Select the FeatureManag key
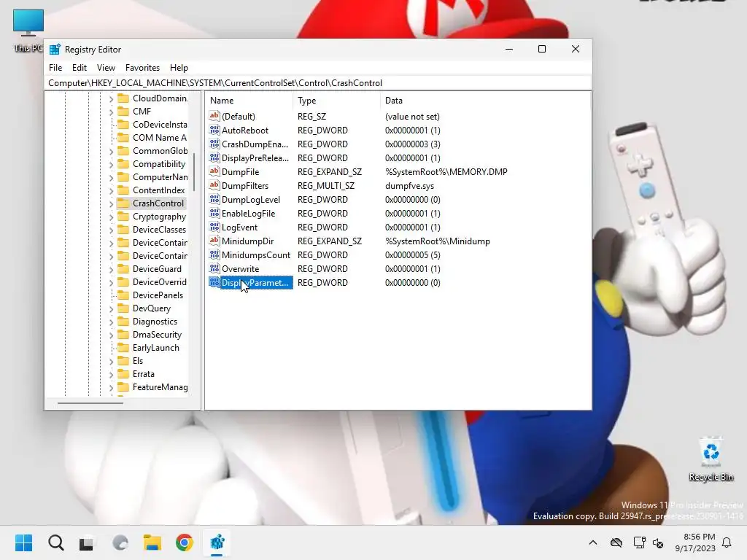This screenshot has width=747, height=560. (x=160, y=387)
